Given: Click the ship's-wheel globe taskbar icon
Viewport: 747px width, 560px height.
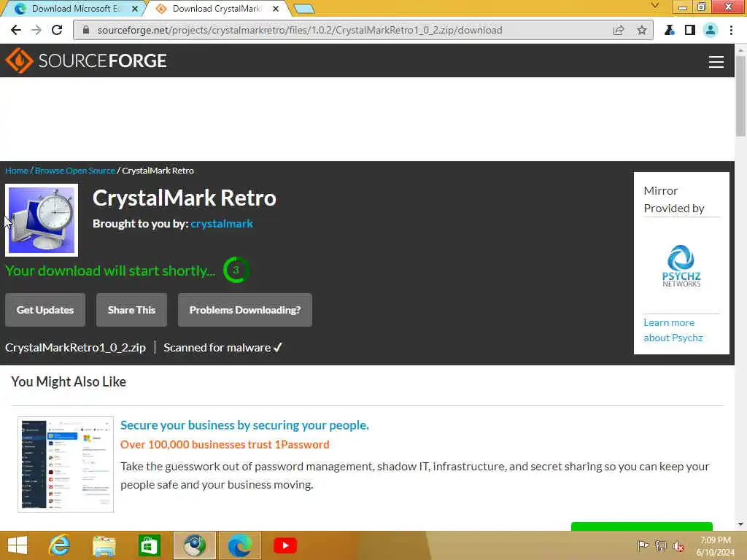Looking at the screenshot, I should click(x=194, y=545).
